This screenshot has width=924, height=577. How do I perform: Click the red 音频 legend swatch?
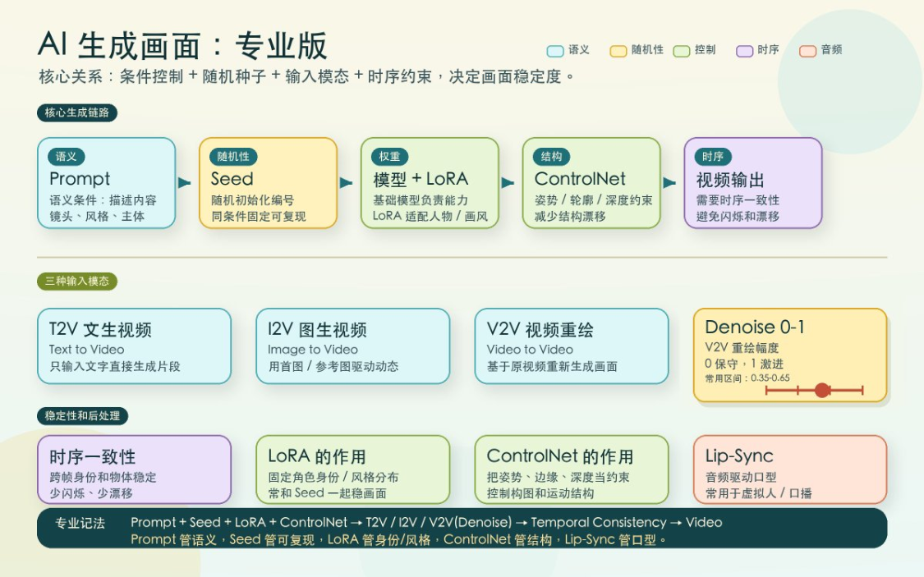click(807, 51)
